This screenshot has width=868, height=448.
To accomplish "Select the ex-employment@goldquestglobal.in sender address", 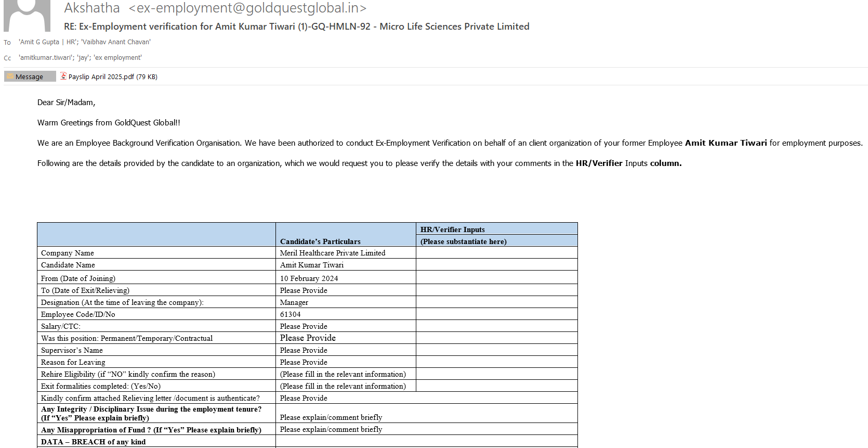I will pyautogui.click(x=247, y=8).
